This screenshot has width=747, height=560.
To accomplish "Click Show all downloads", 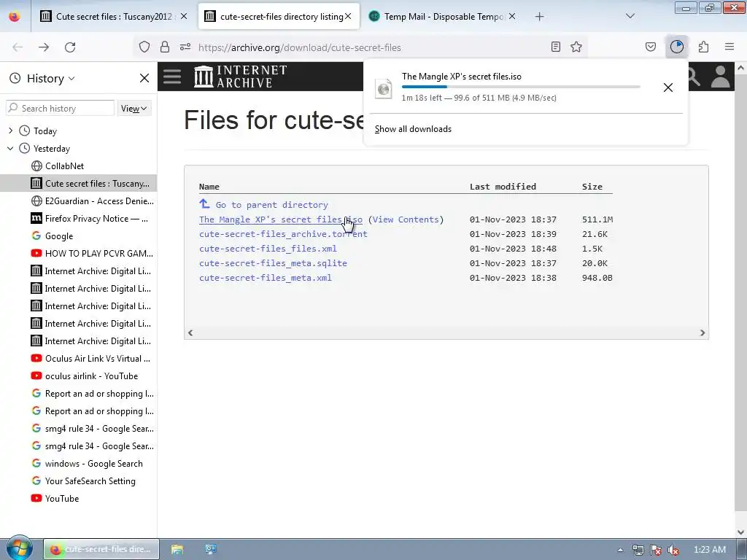I will (413, 129).
